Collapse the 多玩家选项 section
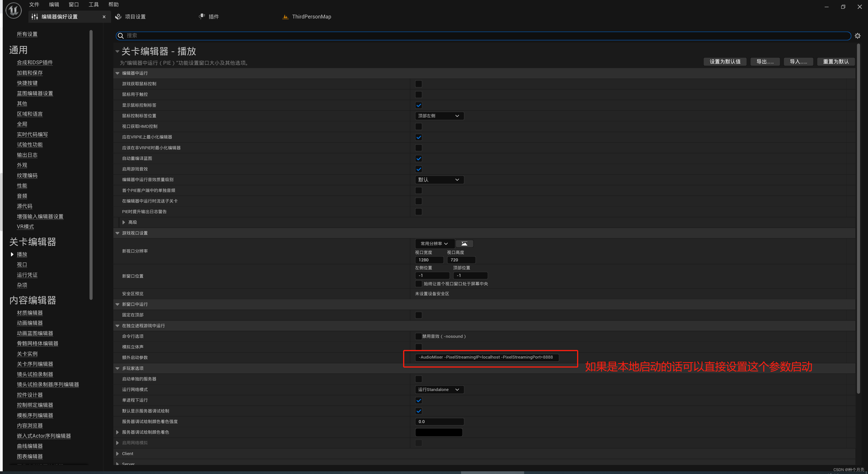 117,368
